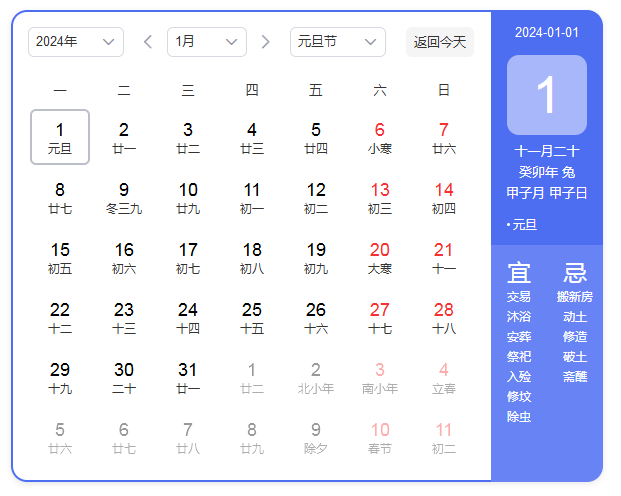Go to previous month with left arrow
This screenshot has width=621, height=496.
coord(148,42)
